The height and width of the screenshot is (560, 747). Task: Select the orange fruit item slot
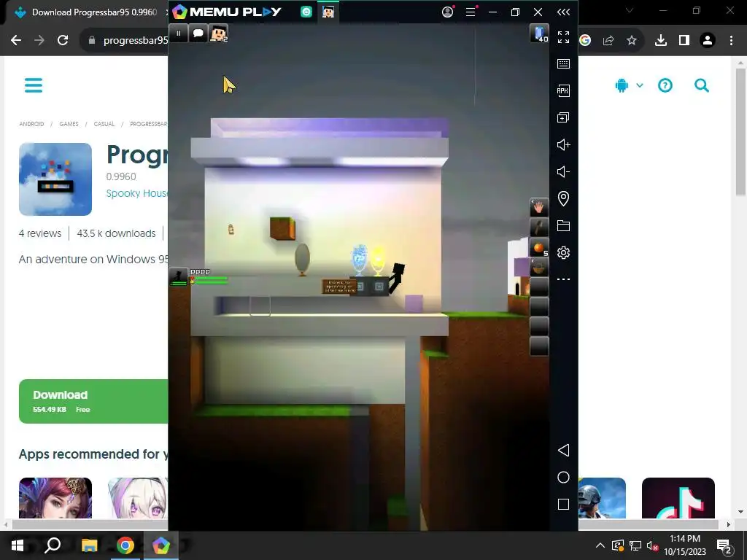coord(539,248)
